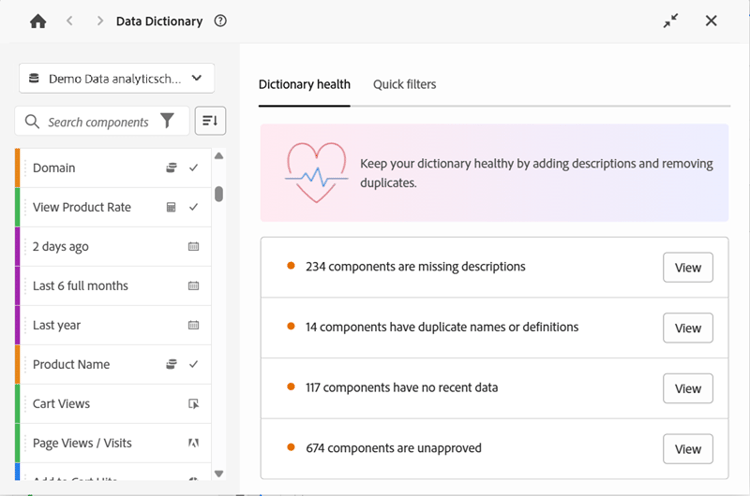
Task: Navigate back with left chevron
Action: click(70, 21)
